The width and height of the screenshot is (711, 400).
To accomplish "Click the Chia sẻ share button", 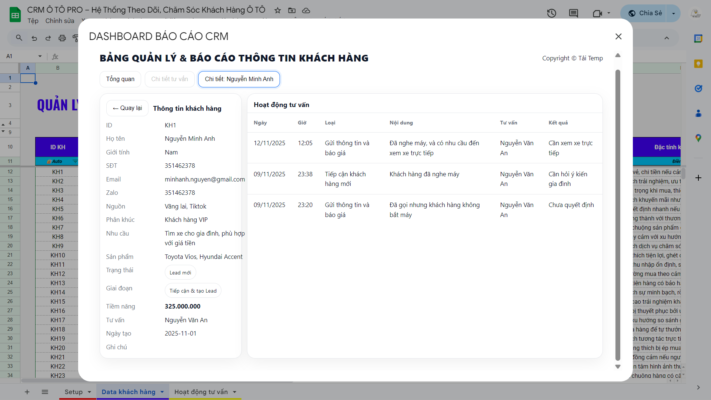I will pos(650,14).
